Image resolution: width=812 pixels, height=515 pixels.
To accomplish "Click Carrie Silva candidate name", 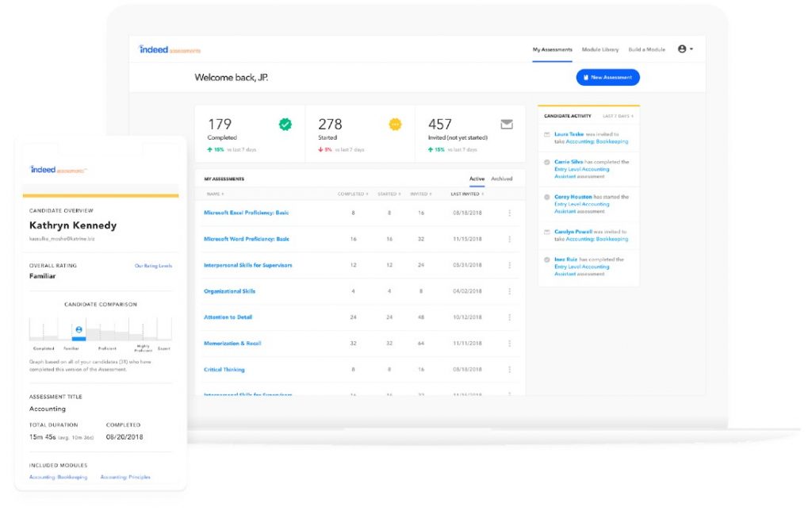I will [569, 162].
